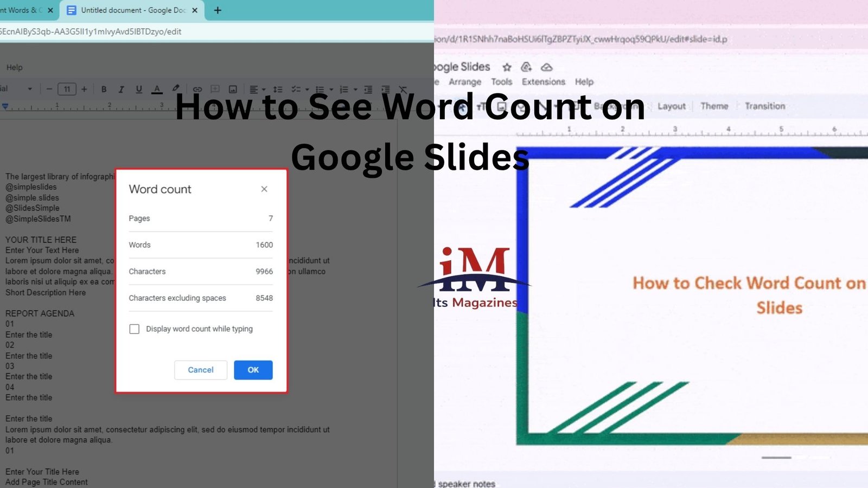Image resolution: width=868 pixels, height=488 pixels.
Task: Click the text @simpleslides in the document
Action: coord(31,187)
